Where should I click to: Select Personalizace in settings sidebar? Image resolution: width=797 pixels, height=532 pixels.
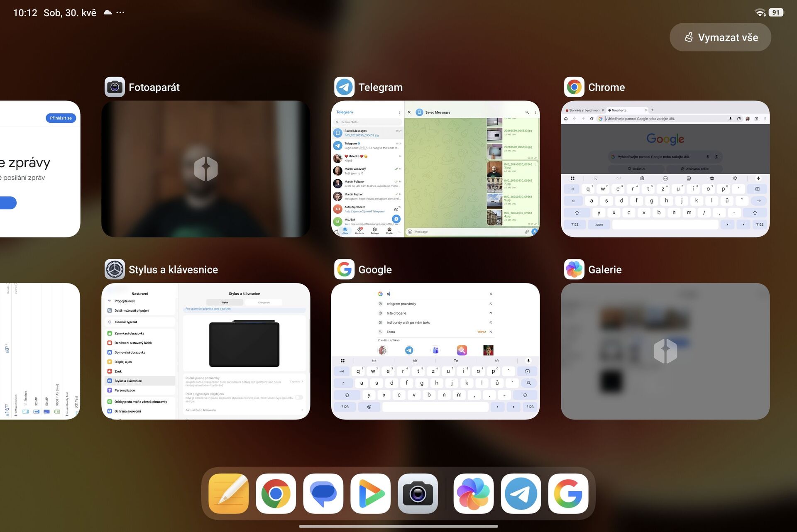coord(141,390)
